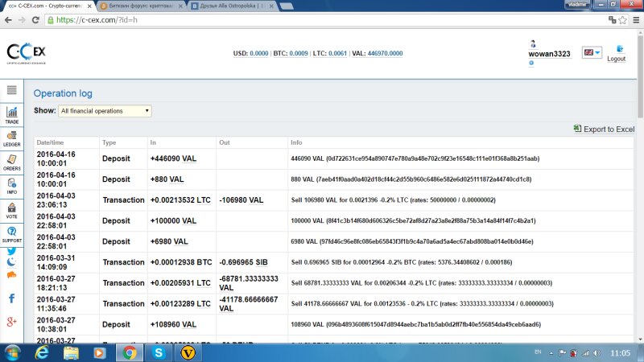Click the wowan3323 username link

549,54
